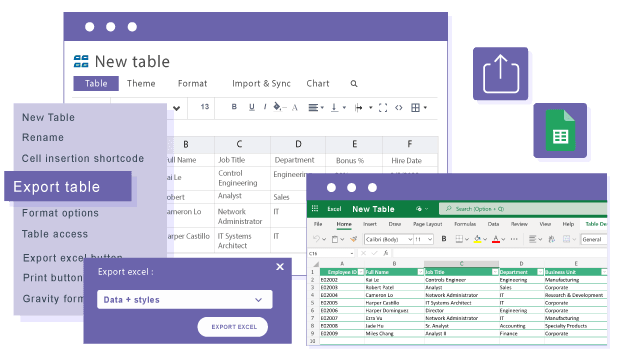Click the font color A icon in the table editor
The image size is (630, 361).
pos(295,107)
